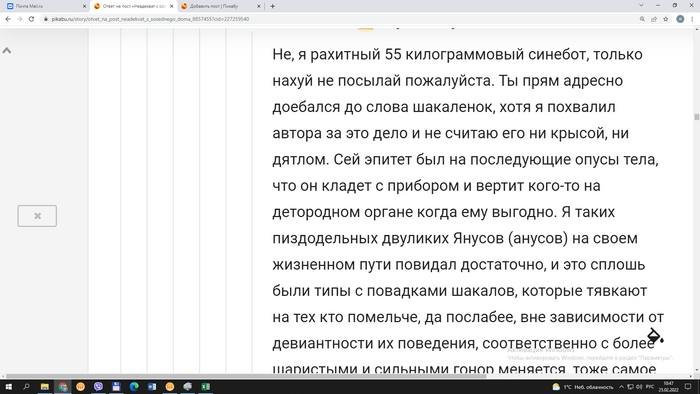The height and width of the screenshot is (394, 700).
Task: Switch input language РУС
Action: click(650, 387)
